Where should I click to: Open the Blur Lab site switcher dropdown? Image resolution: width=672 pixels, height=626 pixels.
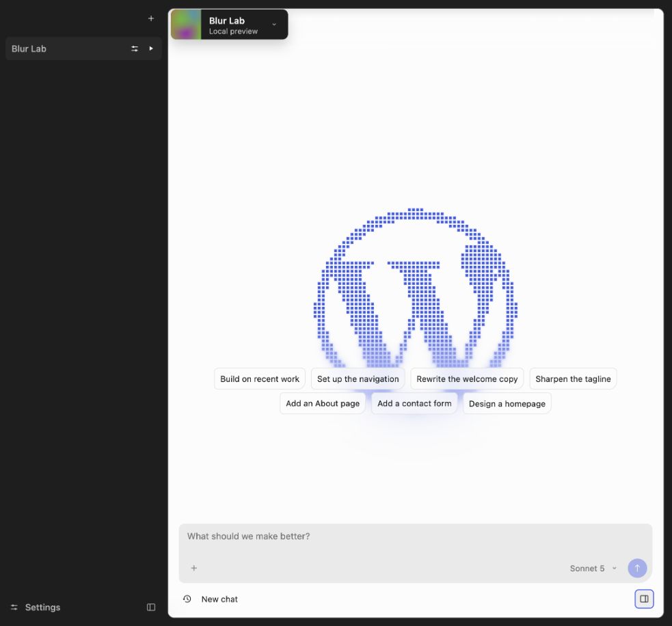click(x=230, y=25)
